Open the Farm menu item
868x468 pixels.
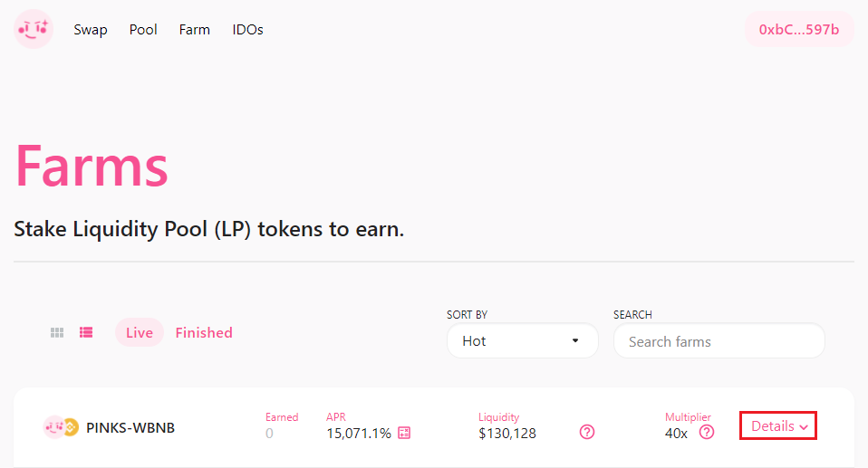(x=195, y=30)
